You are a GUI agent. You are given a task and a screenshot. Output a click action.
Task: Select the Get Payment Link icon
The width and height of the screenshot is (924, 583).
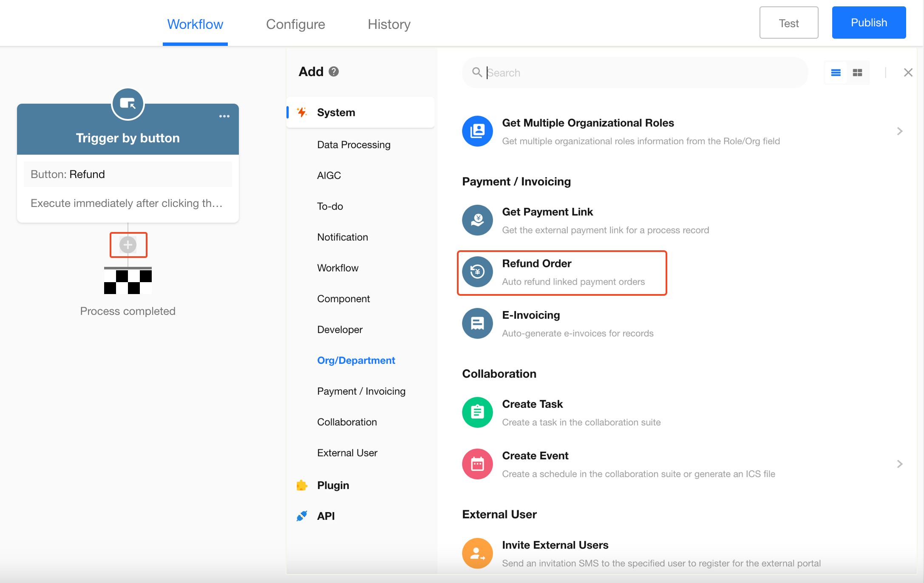tap(477, 220)
